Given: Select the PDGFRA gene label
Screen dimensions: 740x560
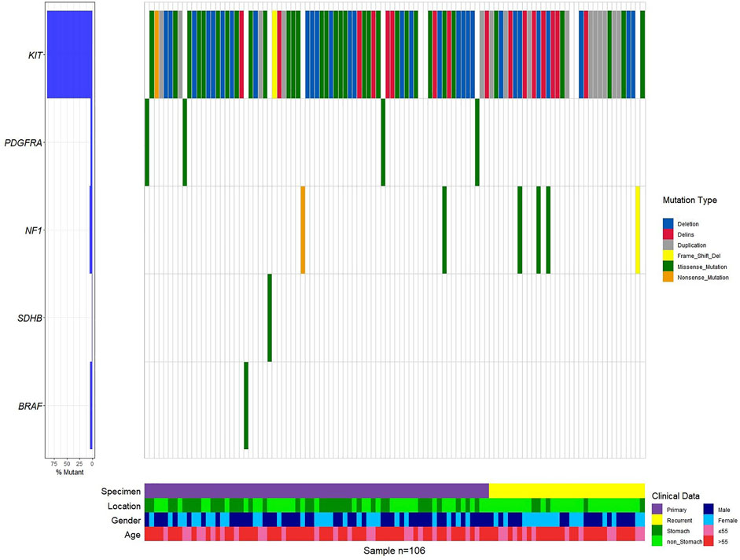Looking at the screenshot, I should 23,142.
